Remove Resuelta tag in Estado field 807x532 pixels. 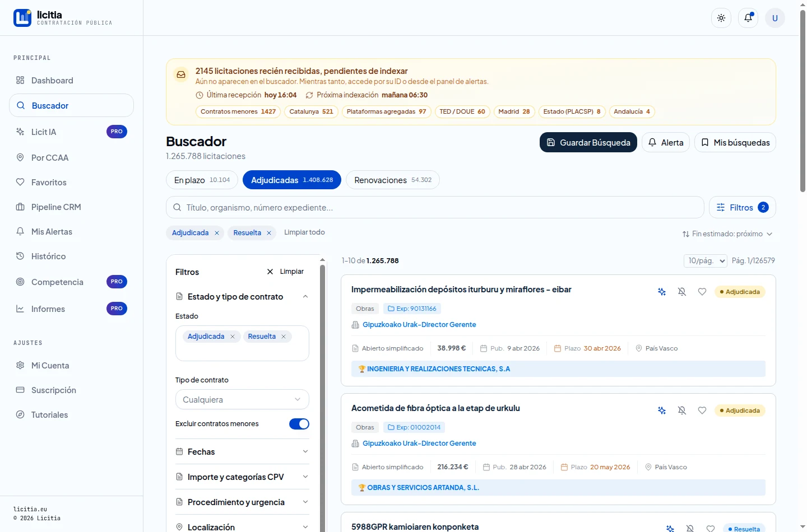tap(284, 337)
